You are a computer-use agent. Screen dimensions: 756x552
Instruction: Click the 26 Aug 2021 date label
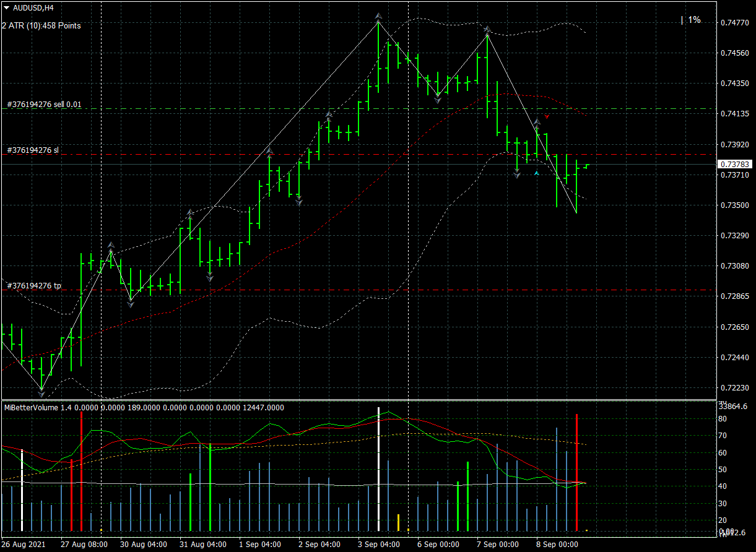[24, 545]
